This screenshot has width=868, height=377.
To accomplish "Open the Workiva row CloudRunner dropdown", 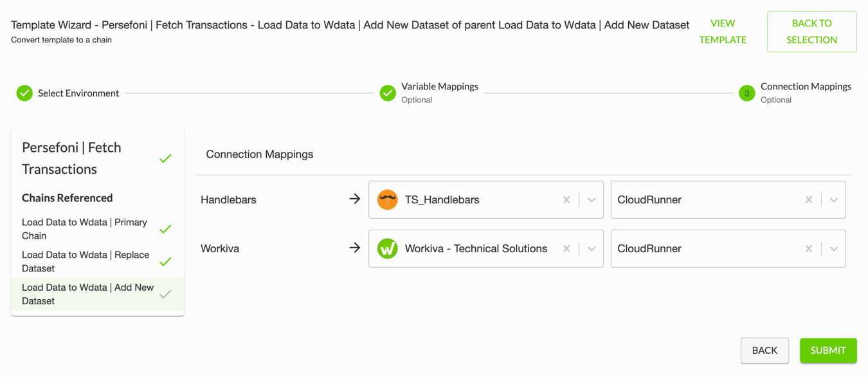I will pos(834,249).
